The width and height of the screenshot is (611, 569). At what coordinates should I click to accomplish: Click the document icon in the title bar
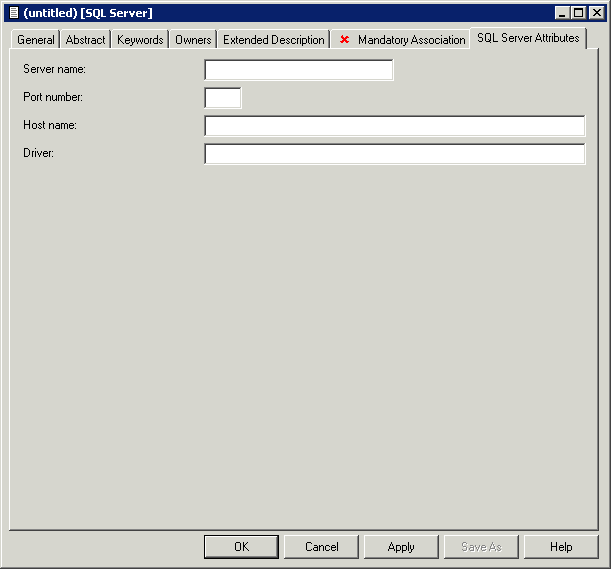coord(13,12)
